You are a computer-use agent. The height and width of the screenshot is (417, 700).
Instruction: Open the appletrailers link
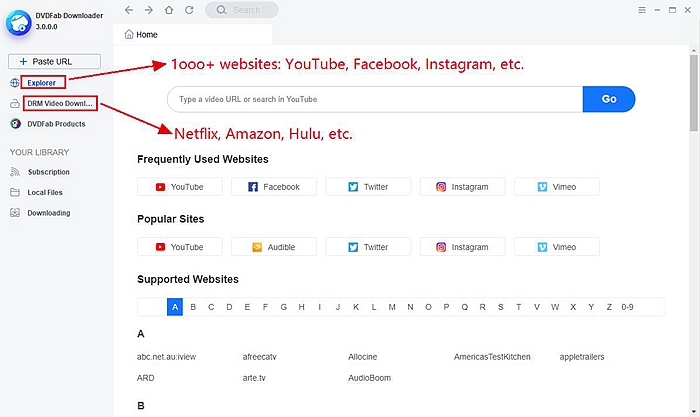(582, 357)
